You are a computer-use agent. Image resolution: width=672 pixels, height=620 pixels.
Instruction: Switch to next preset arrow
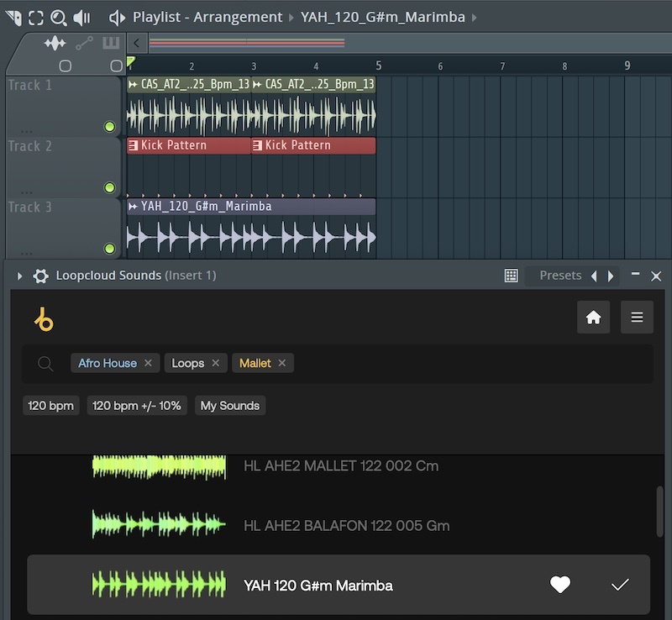click(612, 276)
